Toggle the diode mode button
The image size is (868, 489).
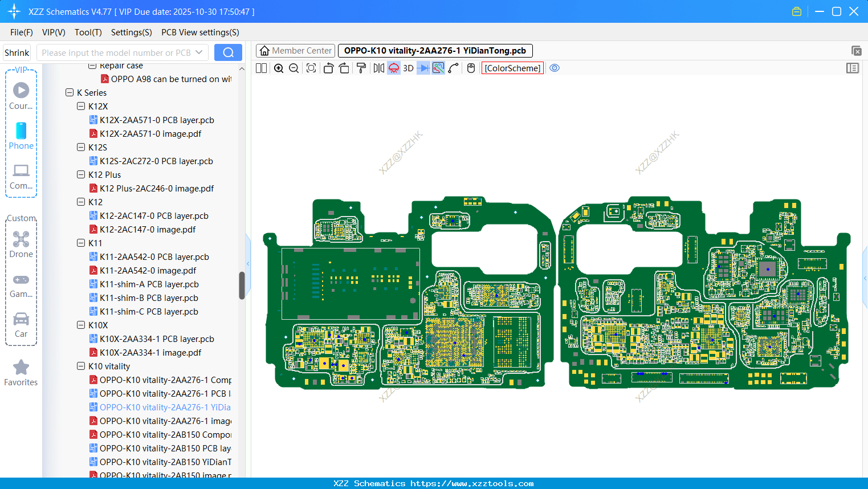pos(423,68)
